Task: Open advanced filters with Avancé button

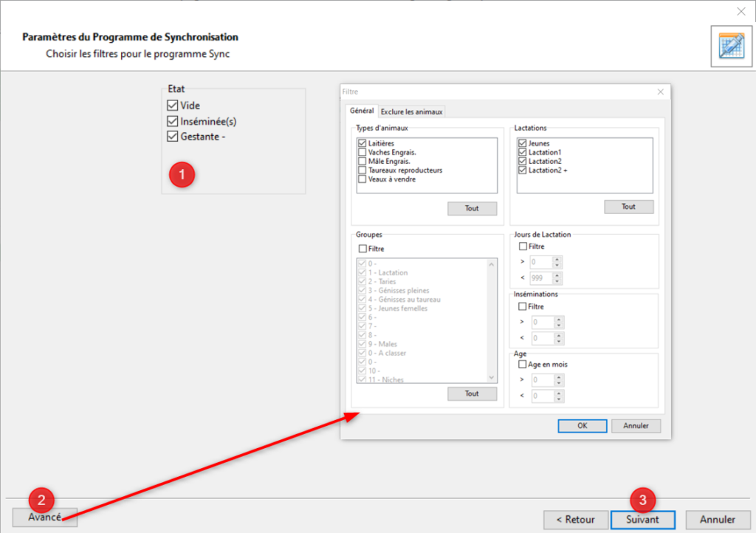Action: tap(45, 517)
